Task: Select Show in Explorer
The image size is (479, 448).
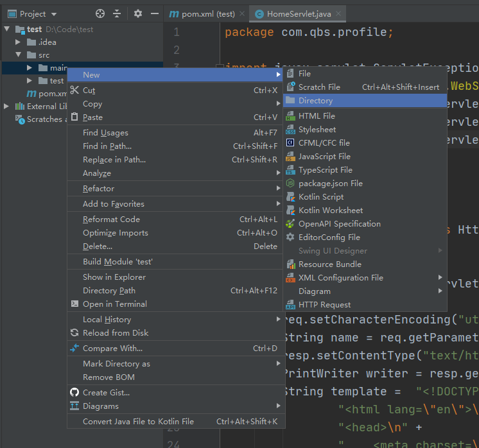Action: (114, 277)
